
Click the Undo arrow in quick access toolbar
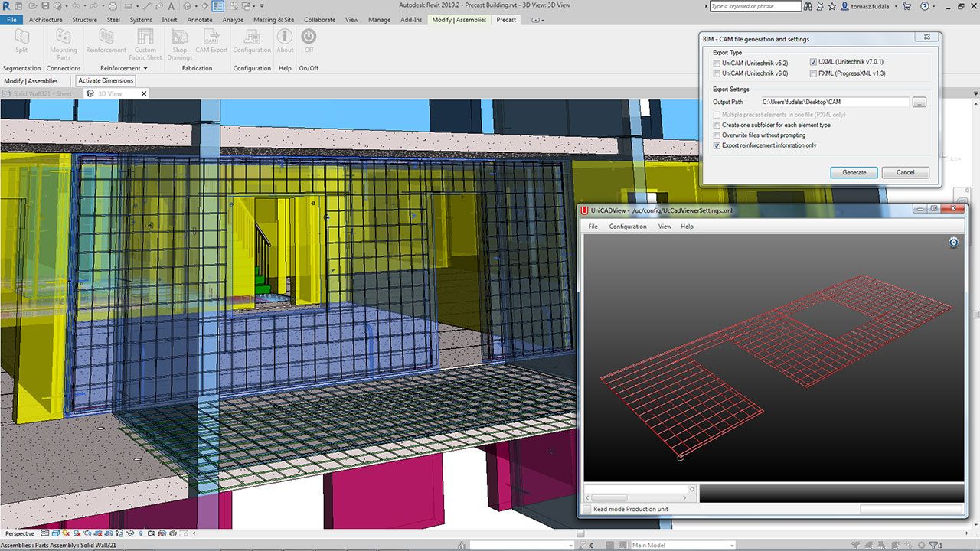[x=76, y=6]
